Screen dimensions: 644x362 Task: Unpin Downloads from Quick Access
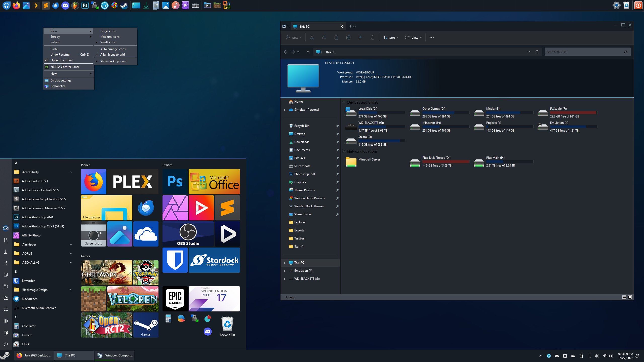[337, 142]
